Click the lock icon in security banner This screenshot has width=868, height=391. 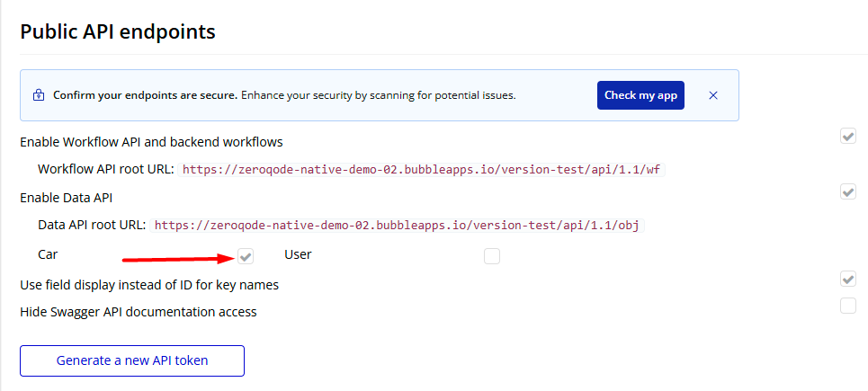pos(39,95)
